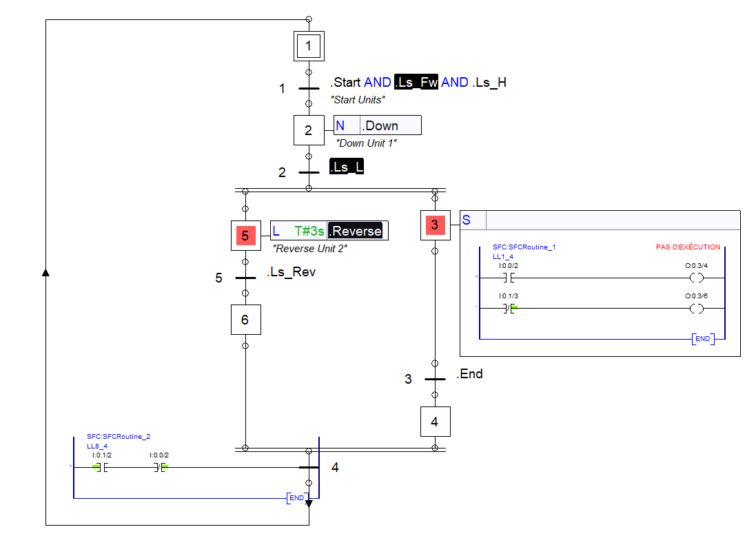Select the active red step 5
Image resolution: width=756 pixels, height=536 pixels.
tap(245, 235)
